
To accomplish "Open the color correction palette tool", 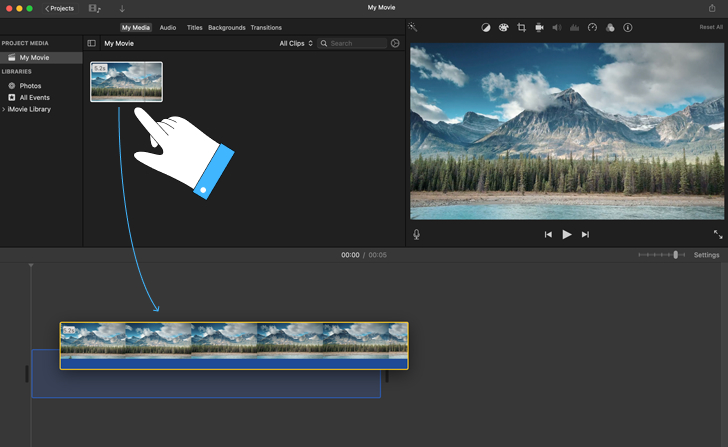I will tap(503, 27).
